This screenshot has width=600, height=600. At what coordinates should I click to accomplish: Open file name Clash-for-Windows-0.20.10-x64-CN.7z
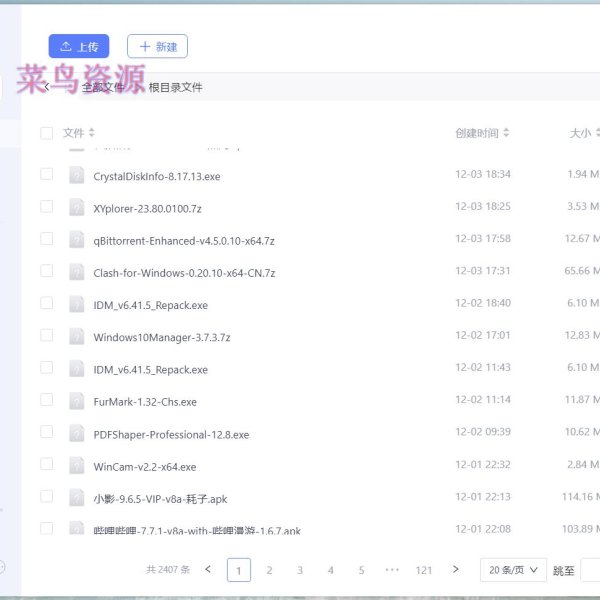click(184, 273)
